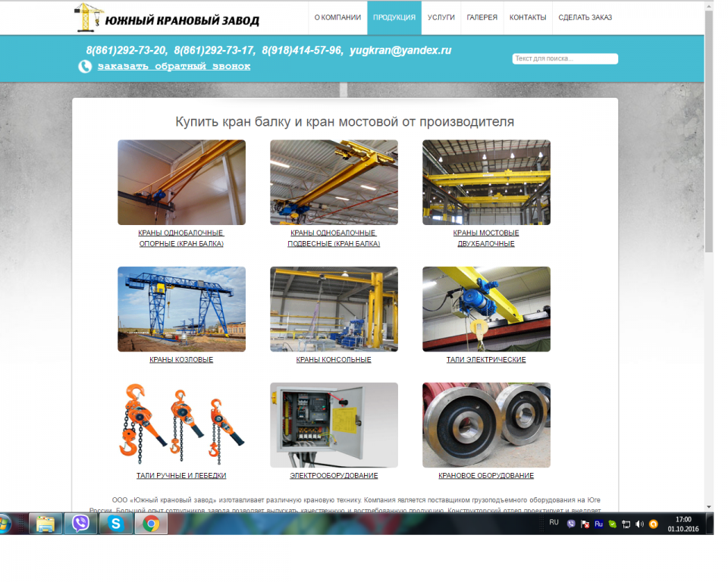Click the page vertical scrollbar thumb

click(709, 129)
